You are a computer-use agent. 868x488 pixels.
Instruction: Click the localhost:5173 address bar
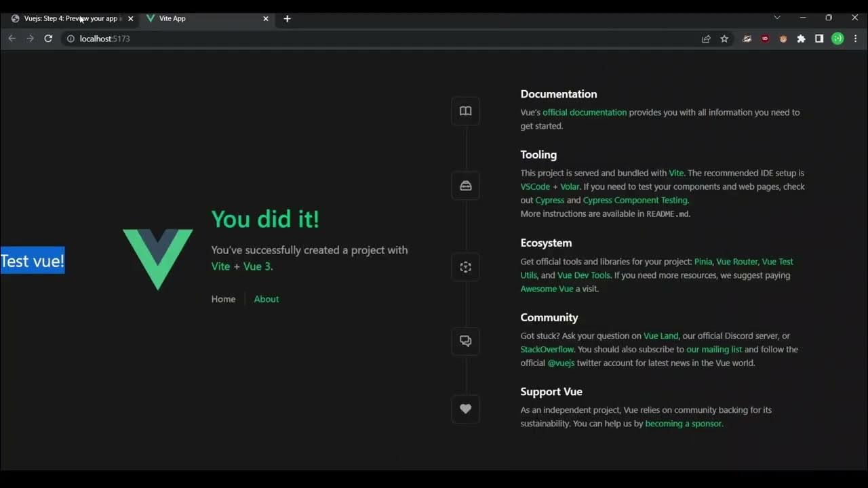380,39
